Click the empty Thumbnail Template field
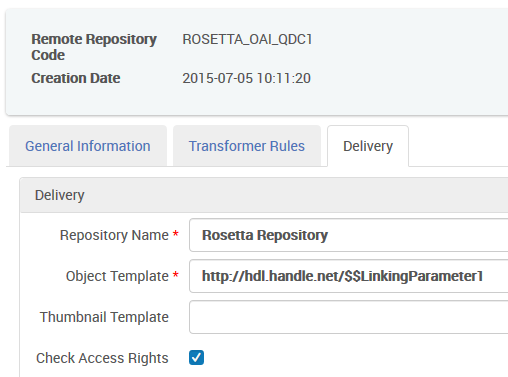Viewport: 508px width, 377px height. pyautogui.click(x=348, y=317)
